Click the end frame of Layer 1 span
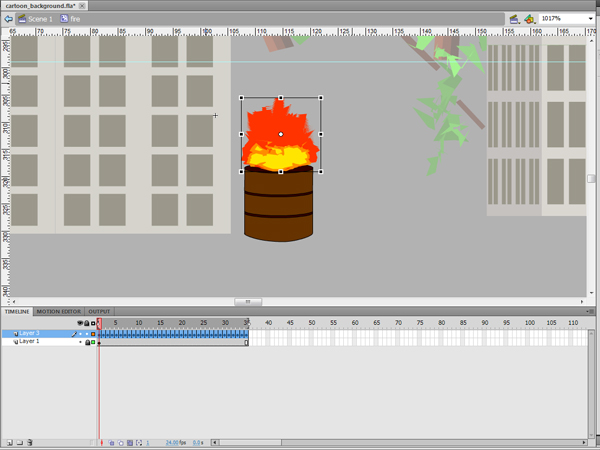The image size is (600, 450). pyautogui.click(x=246, y=342)
